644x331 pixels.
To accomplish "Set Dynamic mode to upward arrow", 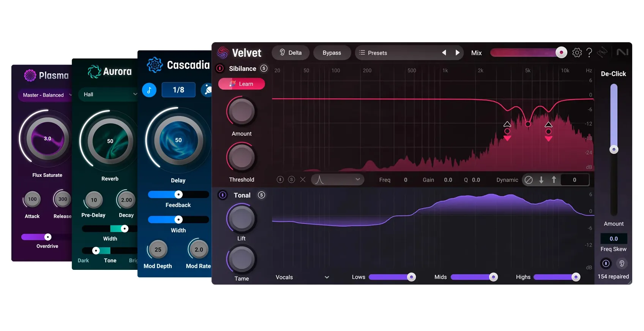I will (554, 180).
